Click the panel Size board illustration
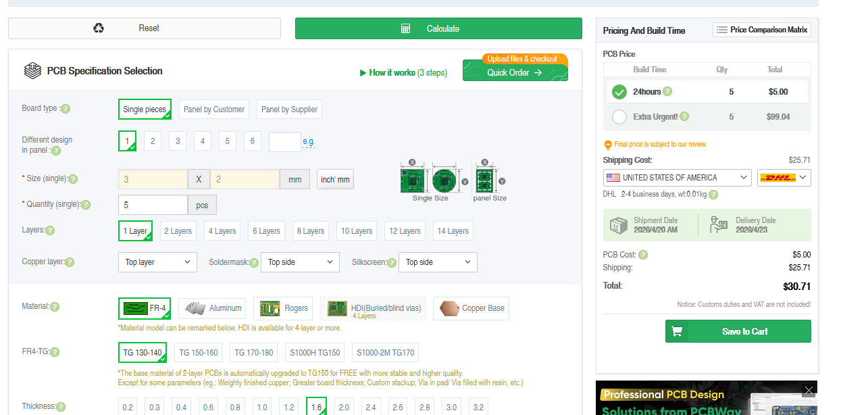This screenshot has width=868, height=415. (489, 180)
